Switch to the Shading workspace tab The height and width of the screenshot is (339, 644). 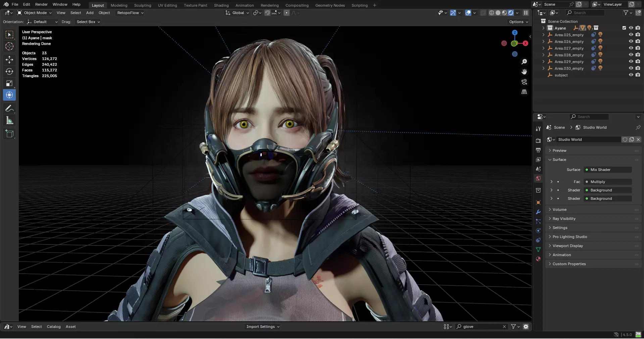(221, 5)
